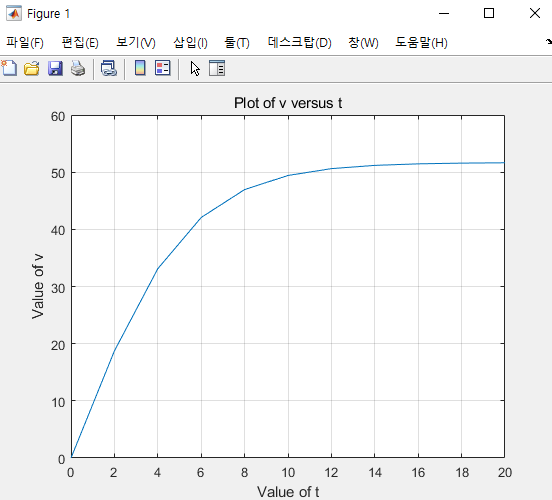This screenshot has height=500, width=552.
Task: Save the figure with the floppy disk icon
Action: click(x=55, y=68)
